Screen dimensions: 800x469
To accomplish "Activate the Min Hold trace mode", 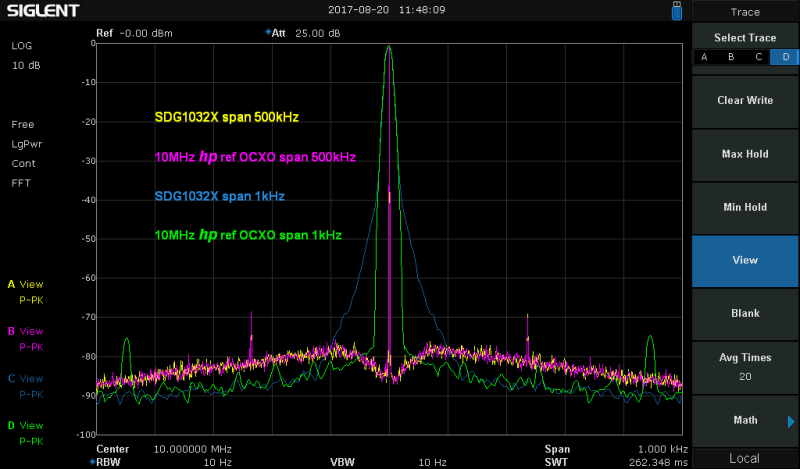I will (745, 207).
